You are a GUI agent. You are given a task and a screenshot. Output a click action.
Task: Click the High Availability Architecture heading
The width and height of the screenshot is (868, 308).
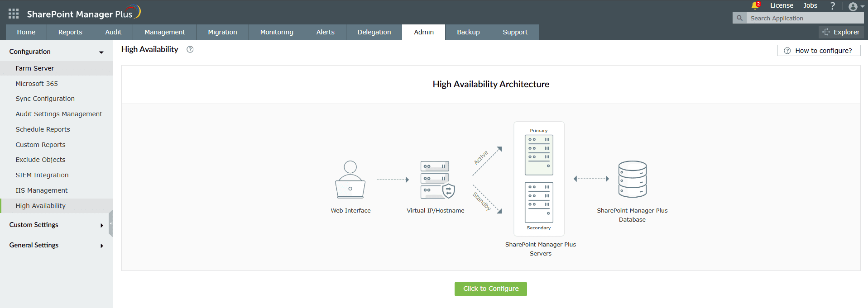click(x=491, y=84)
